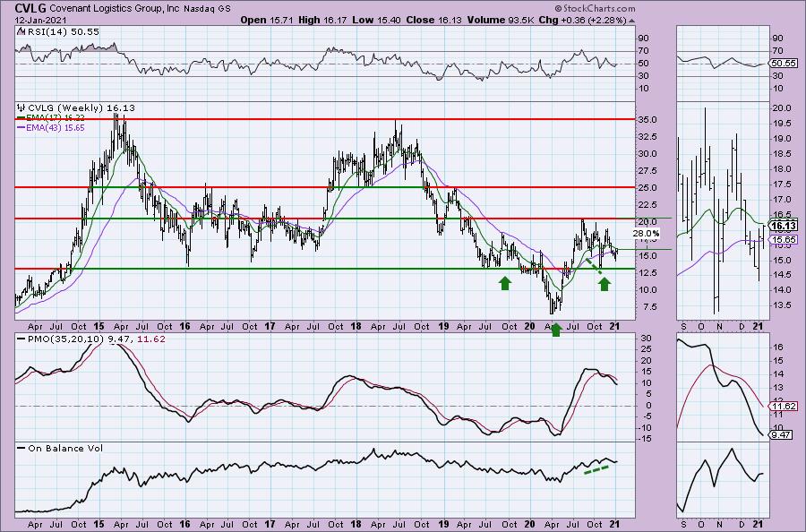Click the line icon beside the RSI(14) label
The image size is (806, 532).
(21, 32)
